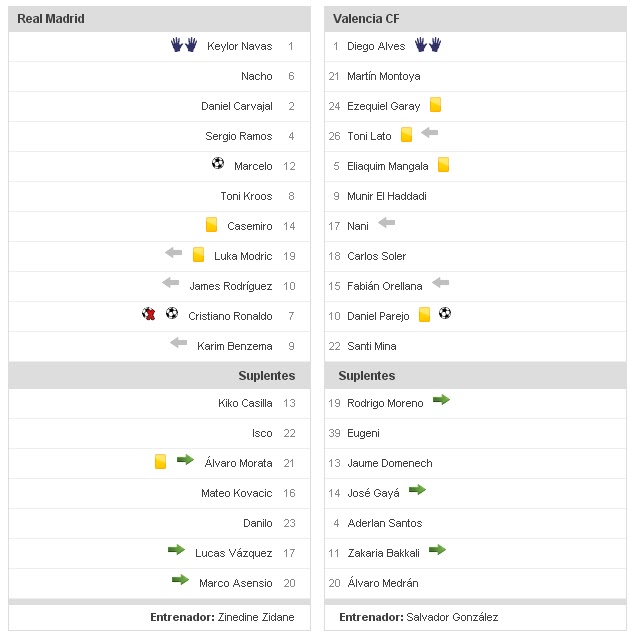This screenshot has width=630, height=636.
Task: Click green arrow beside Zakaria Bakkali
Action: [437, 550]
